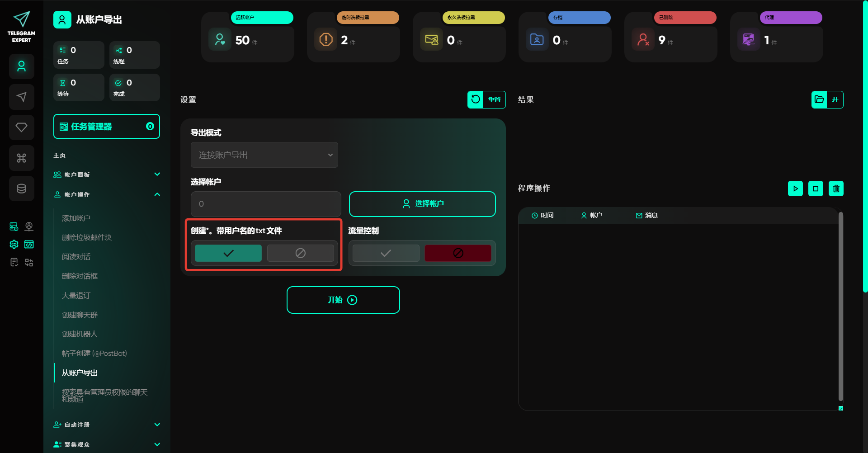Viewport: 868px width, 453px height.
Task: Click the 选择帐户 number input field
Action: coord(266,204)
